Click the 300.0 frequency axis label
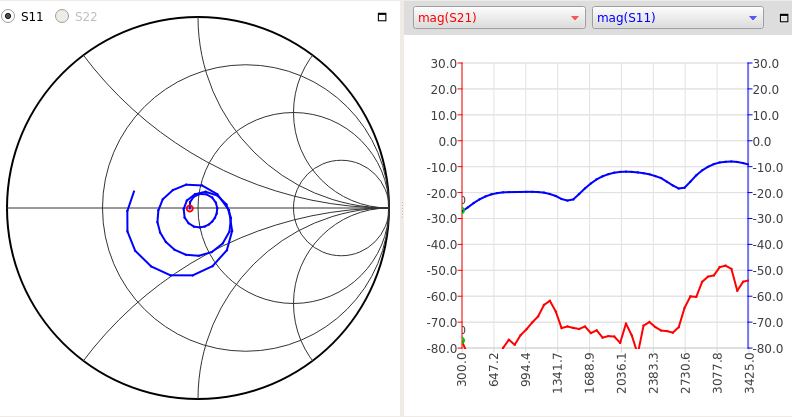792x417 pixels. [462, 370]
